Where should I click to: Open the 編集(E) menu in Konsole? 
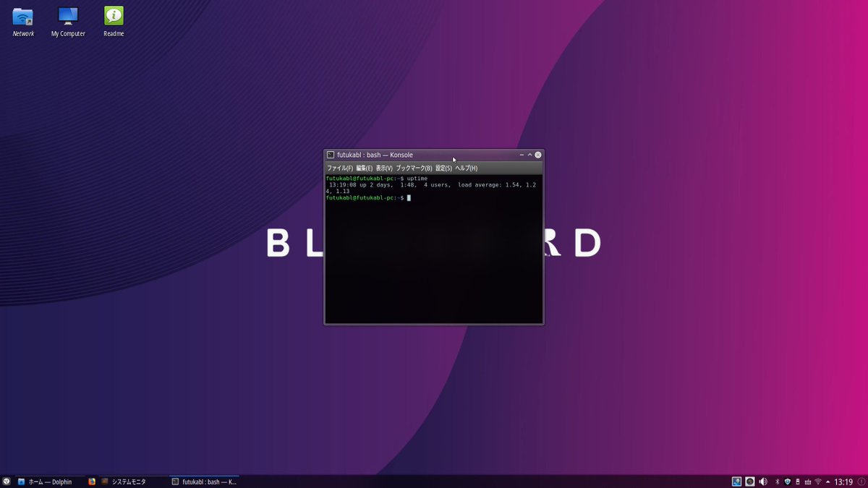364,168
